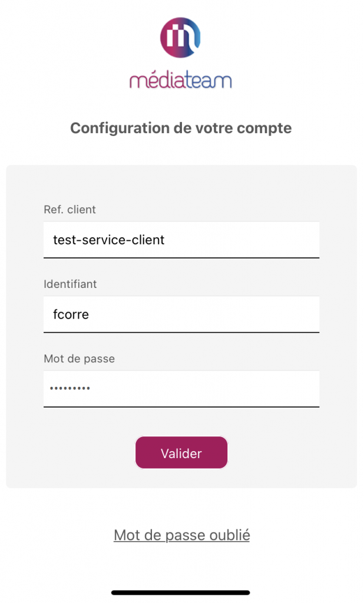The height and width of the screenshot is (603, 364).
Task: Click the circular médiateam logo icon
Action: point(180,37)
